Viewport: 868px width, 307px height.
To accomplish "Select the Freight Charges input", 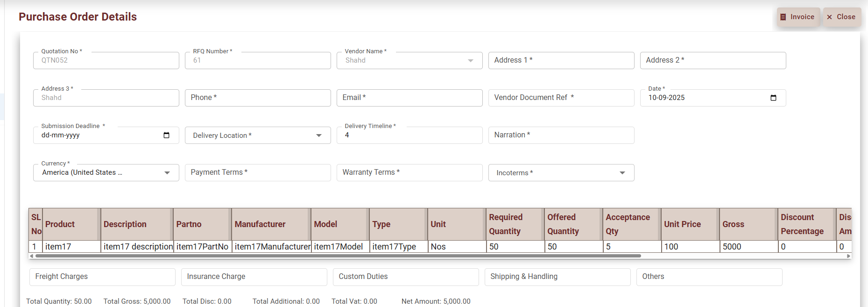I will point(102,277).
